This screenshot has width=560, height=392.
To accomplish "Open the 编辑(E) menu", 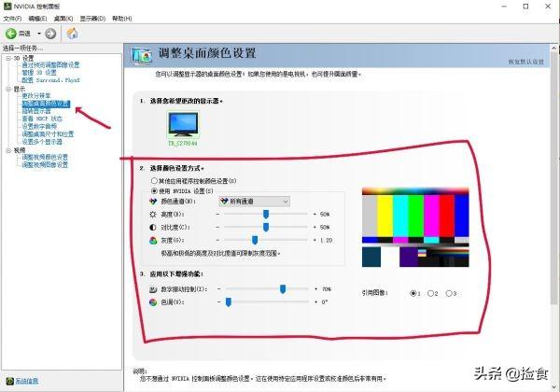I will click(x=37, y=19).
